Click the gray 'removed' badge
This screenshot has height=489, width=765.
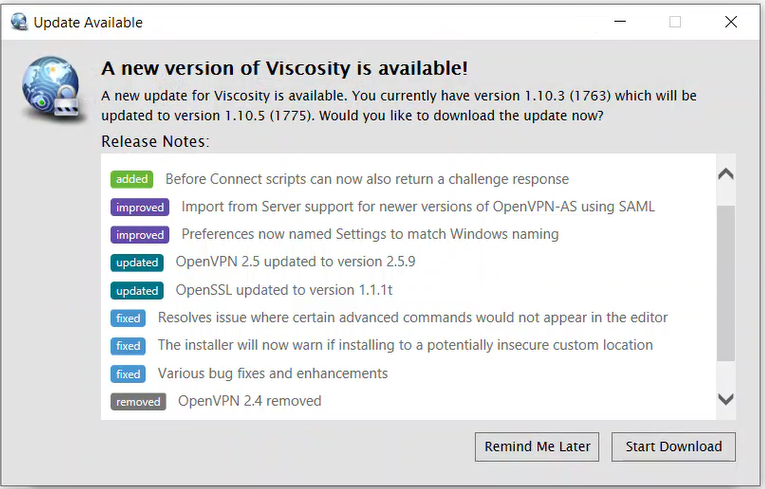click(x=138, y=402)
